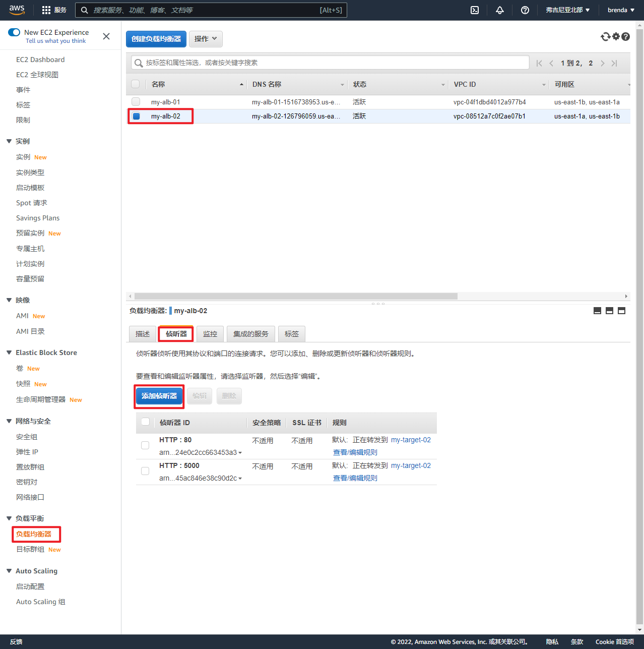Image resolution: width=644 pixels, height=649 pixels.
Task: Switch to the 标签 details tab
Action: (x=292, y=334)
